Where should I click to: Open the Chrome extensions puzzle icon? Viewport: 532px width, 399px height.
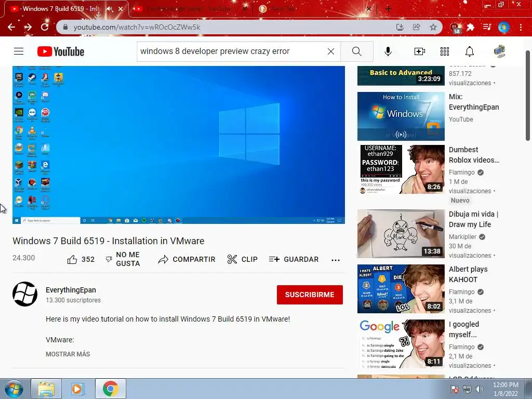pos(470,27)
